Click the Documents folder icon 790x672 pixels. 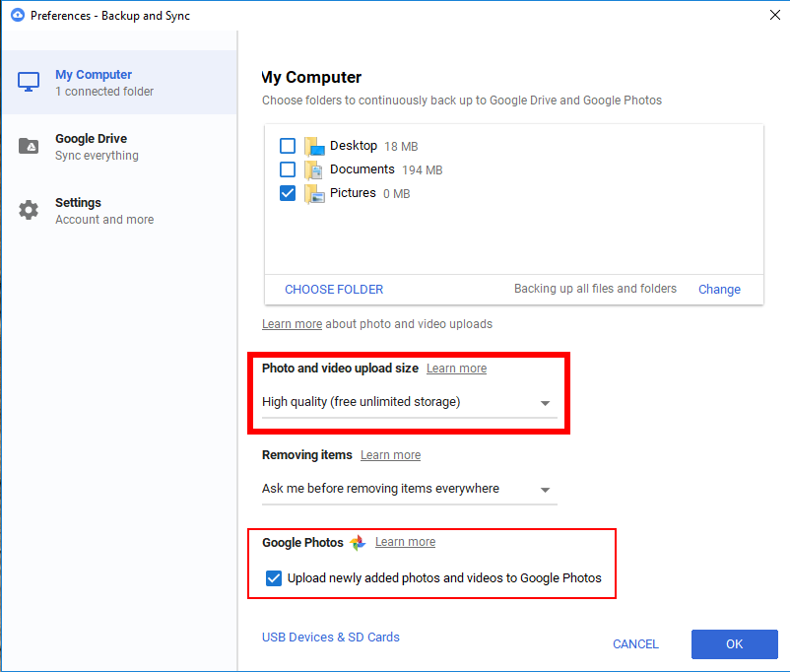point(314,169)
